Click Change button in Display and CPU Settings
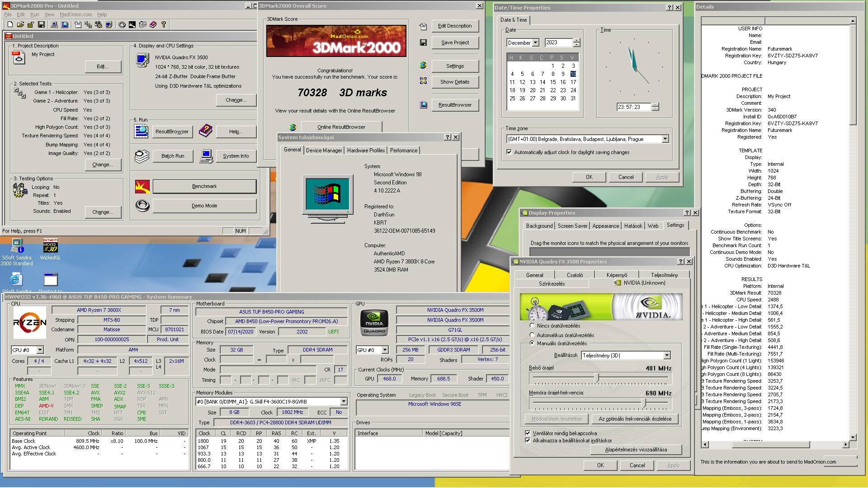The image size is (868, 488). [236, 100]
